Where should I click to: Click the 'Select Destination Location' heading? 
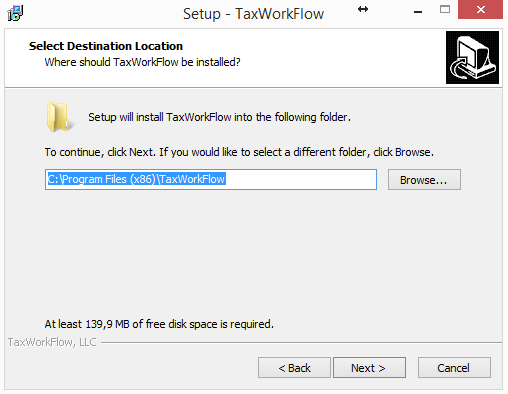pyautogui.click(x=106, y=46)
